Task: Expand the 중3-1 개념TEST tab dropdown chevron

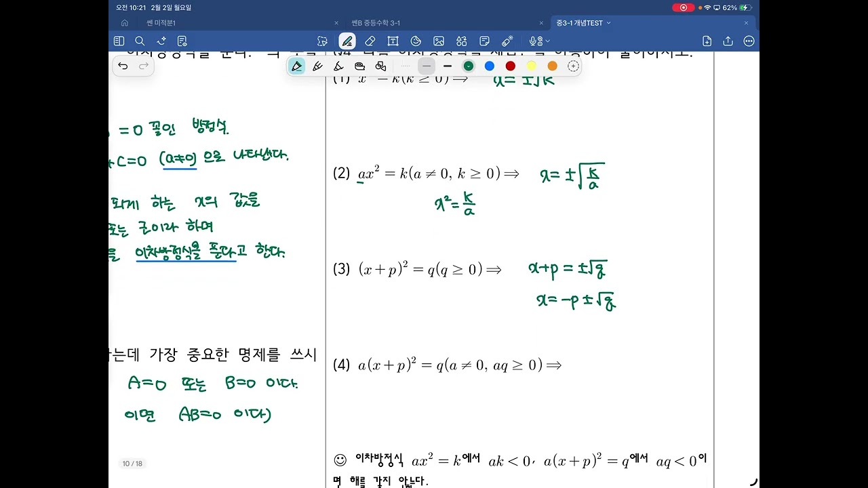Action: point(609,23)
